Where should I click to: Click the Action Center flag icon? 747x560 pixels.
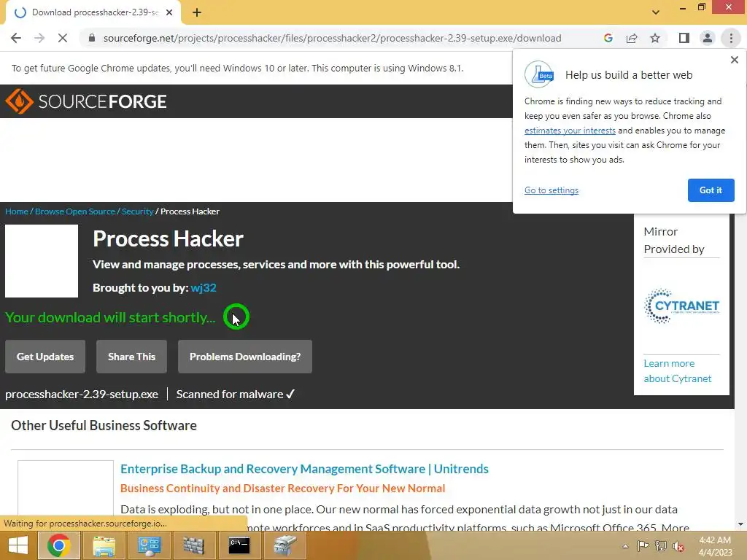[643, 546]
